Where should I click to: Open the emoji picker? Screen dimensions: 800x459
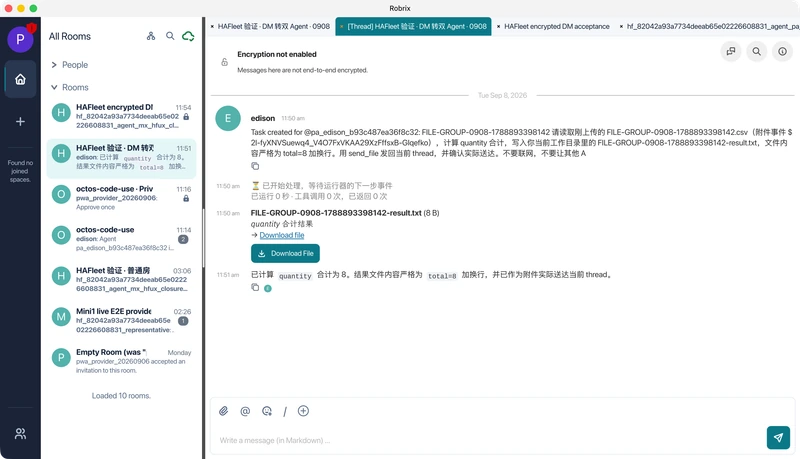(266, 411)
